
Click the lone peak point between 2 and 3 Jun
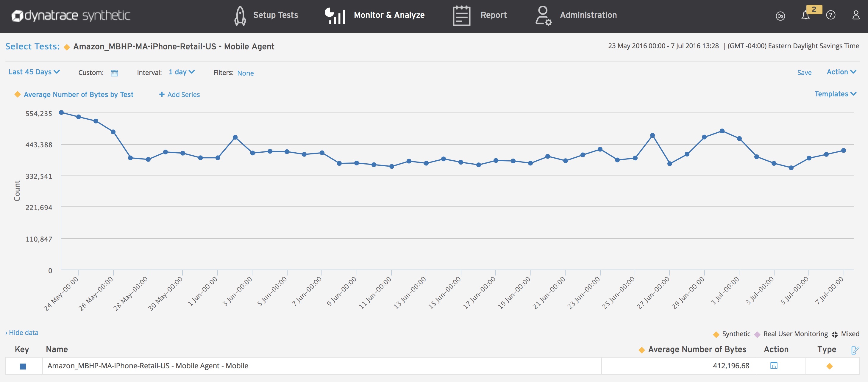235,137
